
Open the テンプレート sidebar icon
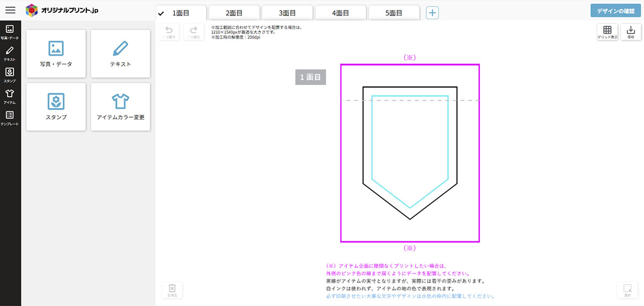pyautogui.click(x=10, y=118)
